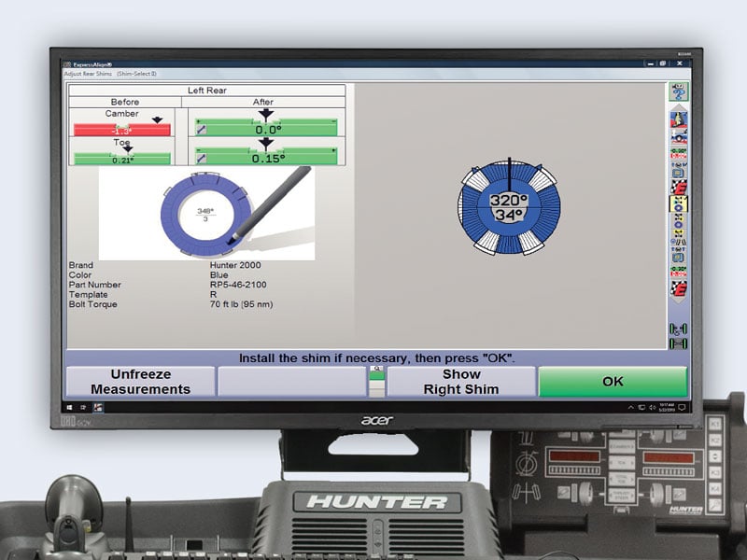The width and height of the screenshot is (747, 560).
Task: Open the Windows Start button
Action: tap(69, 408)
